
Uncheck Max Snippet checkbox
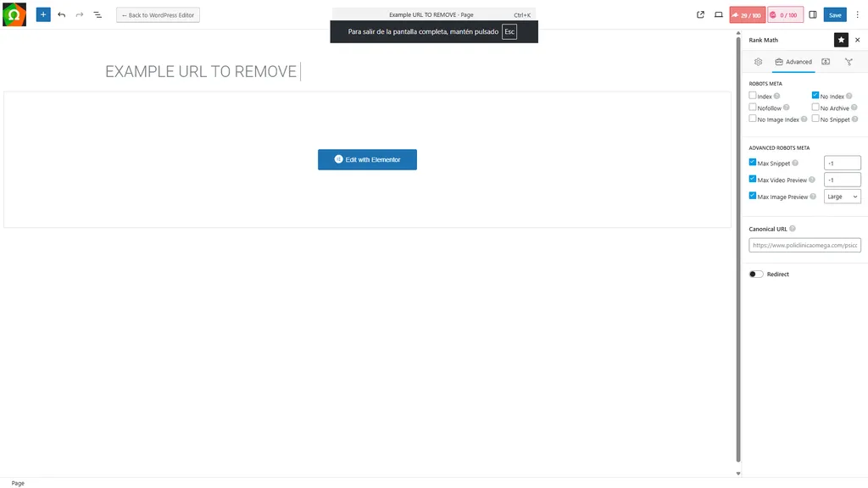753,162
